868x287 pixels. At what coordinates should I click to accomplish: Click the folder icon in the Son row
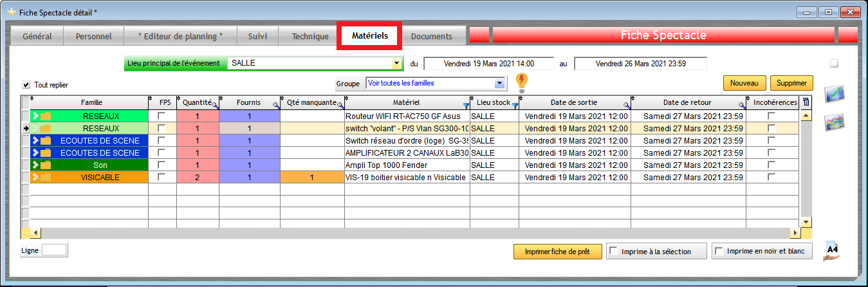(46, 165)
